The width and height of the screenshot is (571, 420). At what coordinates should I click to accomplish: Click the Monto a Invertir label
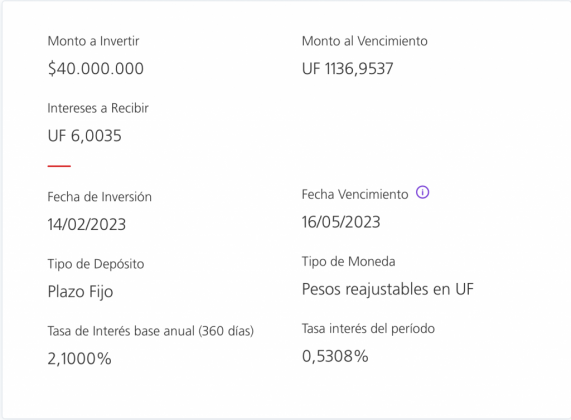pyautogui.click(x=93, y=41)
